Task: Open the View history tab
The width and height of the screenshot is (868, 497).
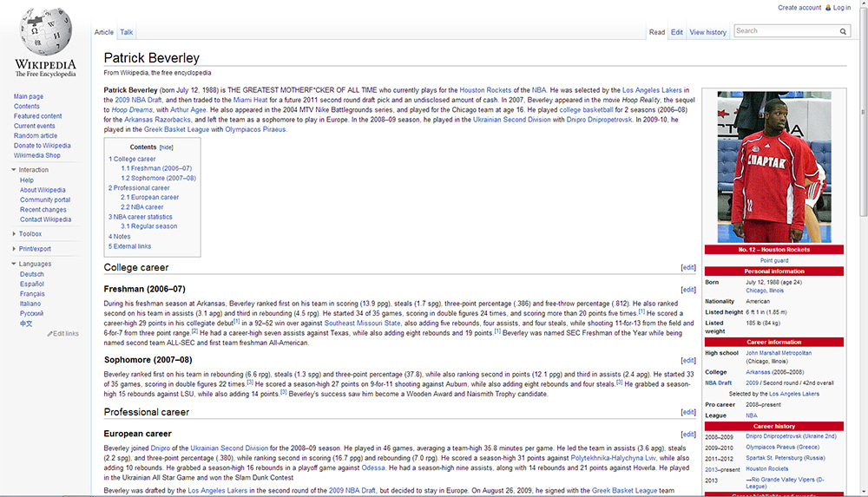Action: tap(708, 32)
